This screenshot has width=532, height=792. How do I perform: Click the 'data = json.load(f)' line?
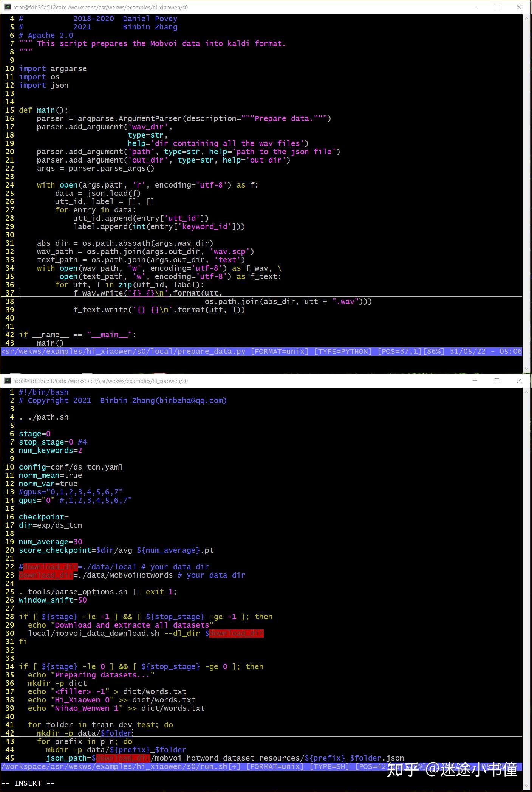click(x=98, y=193)
